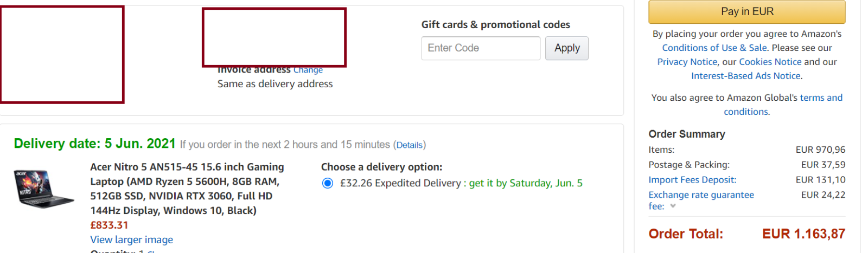868x253 pixels.
Task: Open the Cookies Notice link
Action: click(x=770, y=62)
